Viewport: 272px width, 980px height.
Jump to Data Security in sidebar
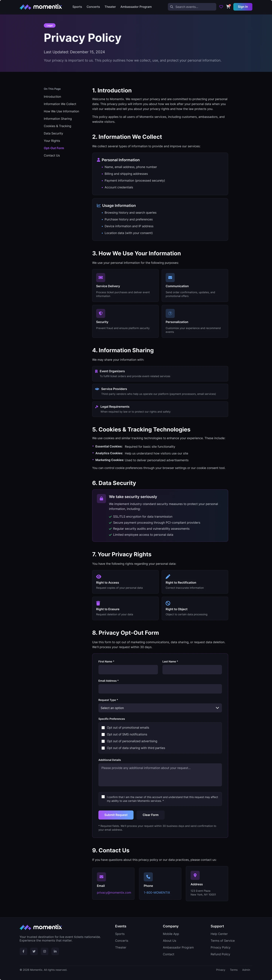(53, 134)
